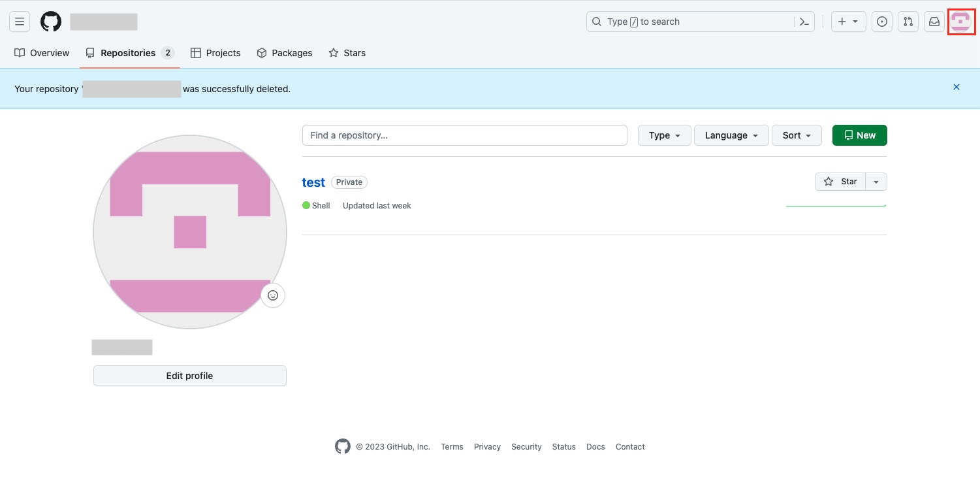Viewport: 980px width, 479px height.
Task: Click the Issues icon in the header
Action: point(881,22)
